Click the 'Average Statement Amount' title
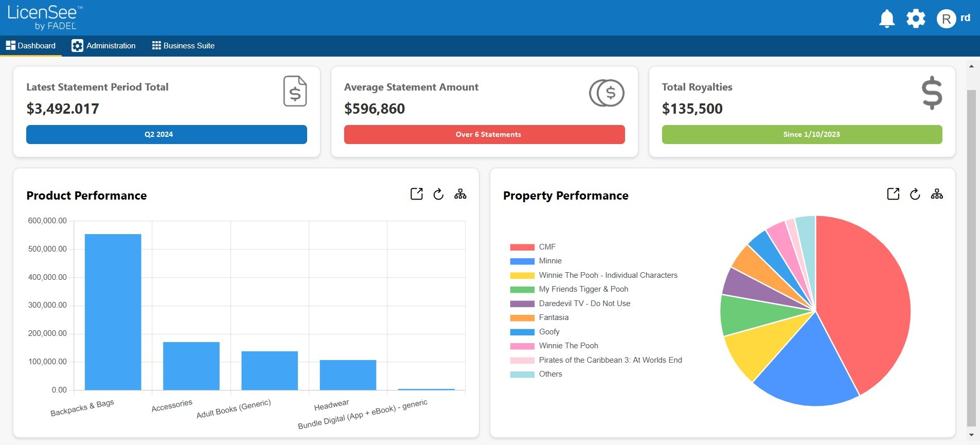 coord(411,87)
